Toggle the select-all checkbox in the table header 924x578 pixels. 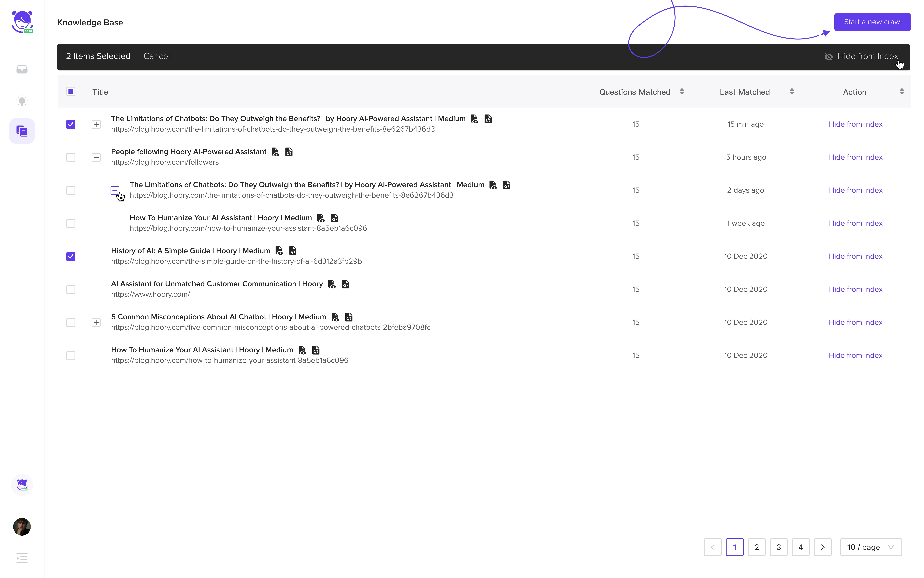[x=71, y=91]
